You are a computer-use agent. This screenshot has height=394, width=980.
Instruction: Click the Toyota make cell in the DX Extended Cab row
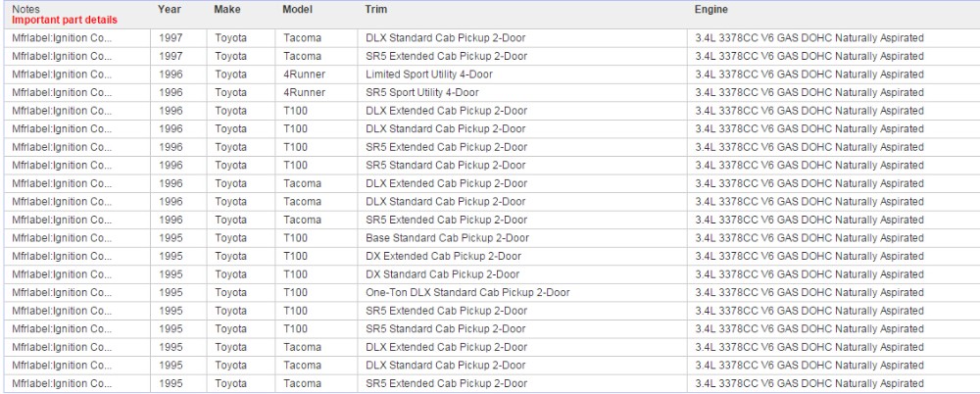[x=231, y=256]
